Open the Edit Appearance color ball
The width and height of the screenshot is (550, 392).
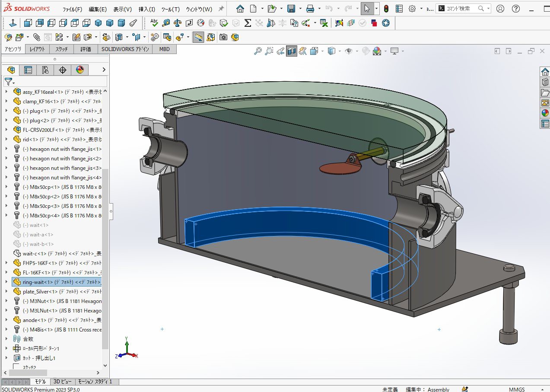(366, 51)
